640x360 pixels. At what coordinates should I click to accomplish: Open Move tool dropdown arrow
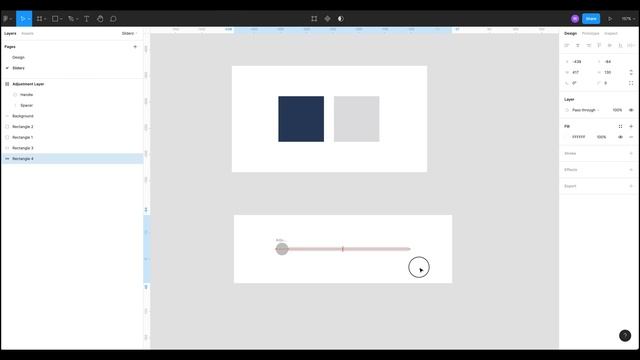(29, 19)
